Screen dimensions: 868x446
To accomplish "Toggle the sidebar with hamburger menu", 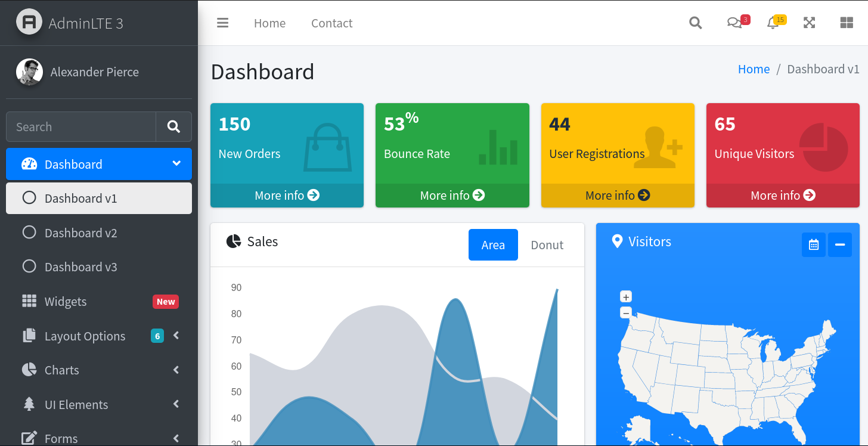I will [x=223, y=23].
